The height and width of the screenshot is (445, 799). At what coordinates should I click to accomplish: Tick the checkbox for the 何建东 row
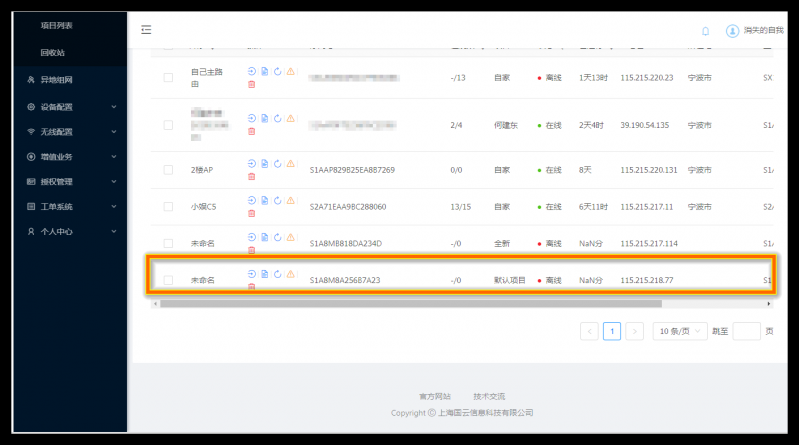(168, 125)
